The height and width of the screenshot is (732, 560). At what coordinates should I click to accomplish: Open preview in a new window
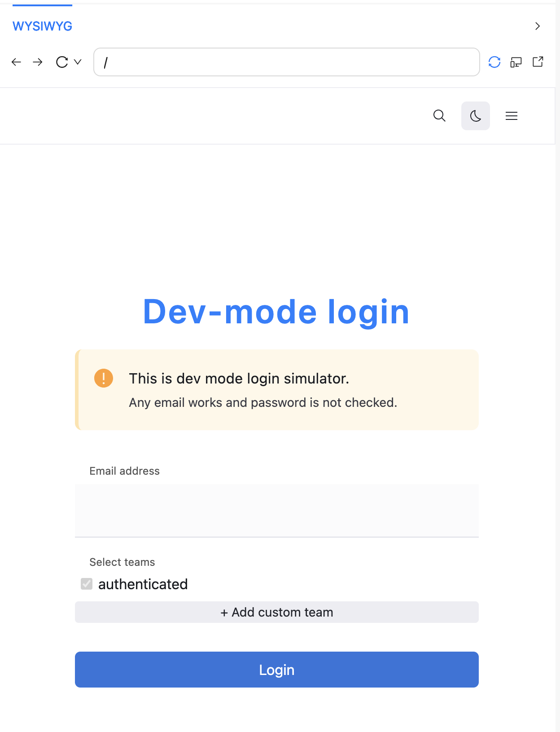(x=538, y=62)
